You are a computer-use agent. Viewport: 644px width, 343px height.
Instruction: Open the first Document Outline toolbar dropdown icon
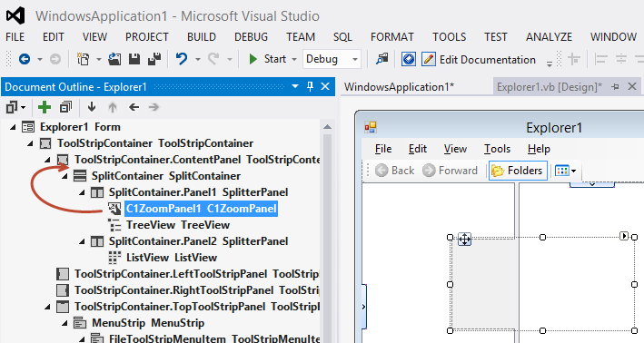coord(15,107)
